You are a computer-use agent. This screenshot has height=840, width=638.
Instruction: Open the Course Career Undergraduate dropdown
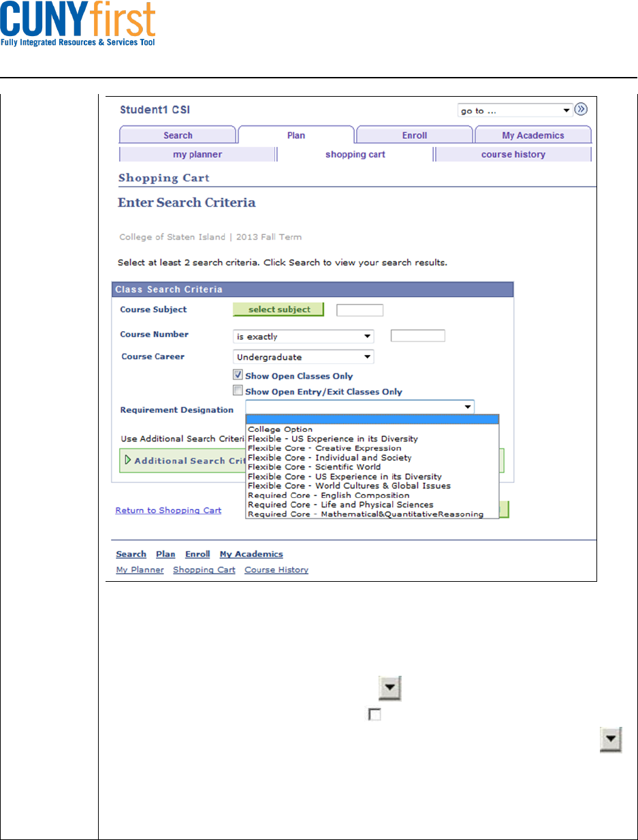pyautogui.click(x=304, y=357)
